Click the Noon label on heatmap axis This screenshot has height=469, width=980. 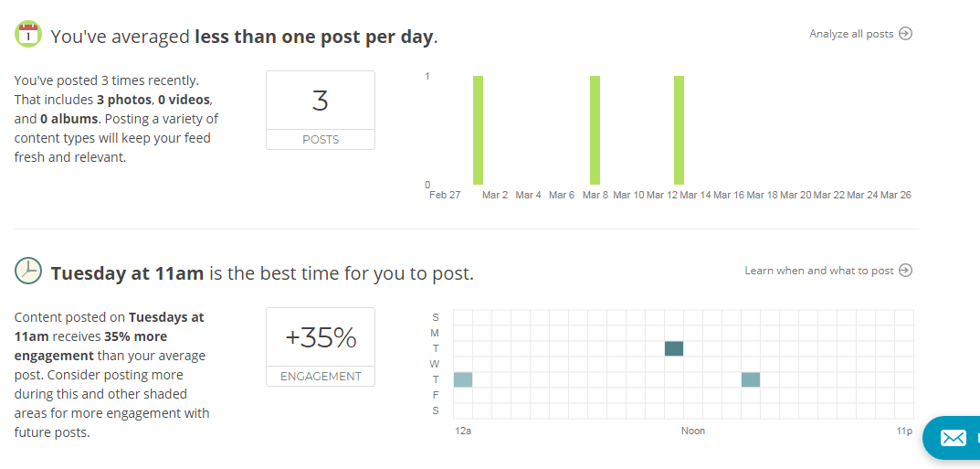692,431
